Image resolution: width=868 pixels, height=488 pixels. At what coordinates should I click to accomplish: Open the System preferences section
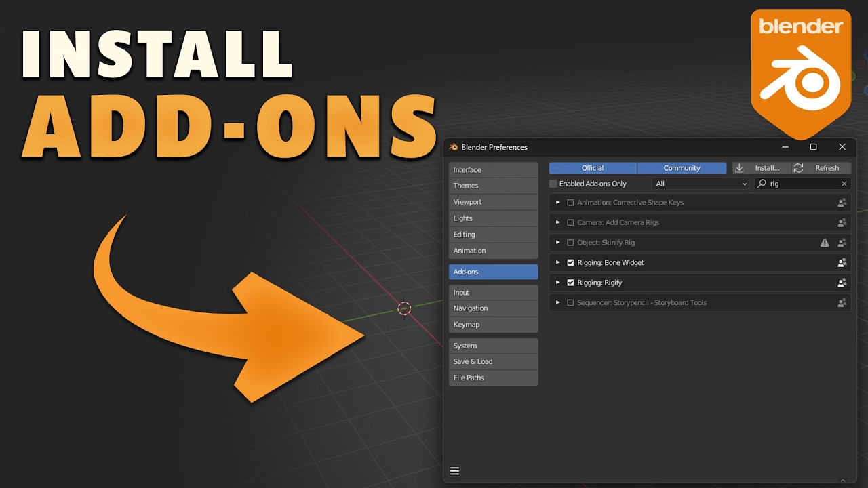click(493, 346)
